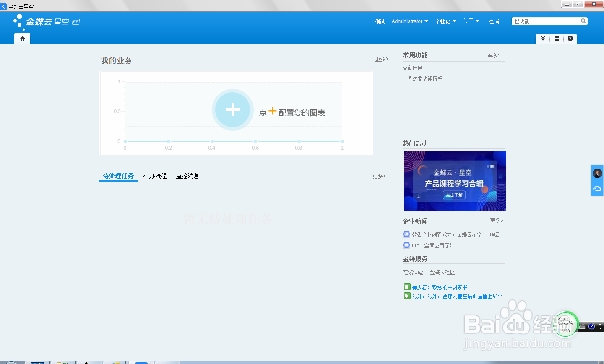Expand the double-chevron collapse icon
This screenshot has height=364, width=604.
click(x=543, y=38)
